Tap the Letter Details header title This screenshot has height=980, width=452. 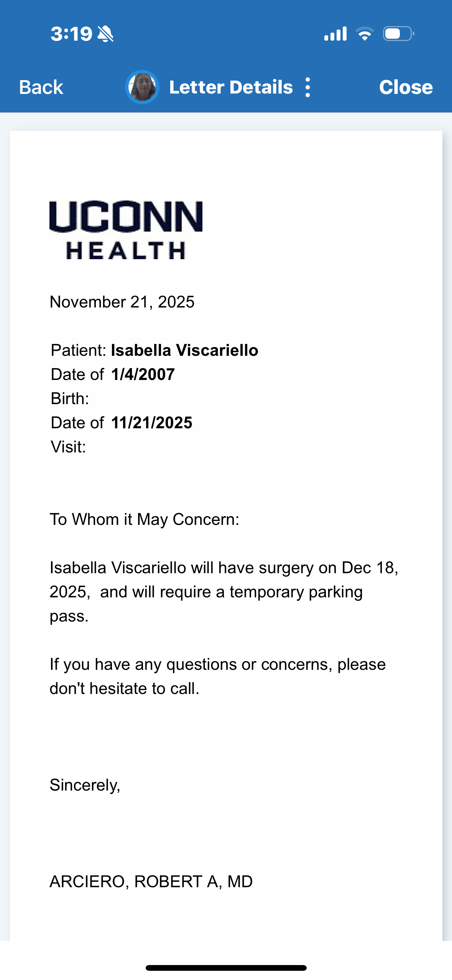(x=231, y=87)
